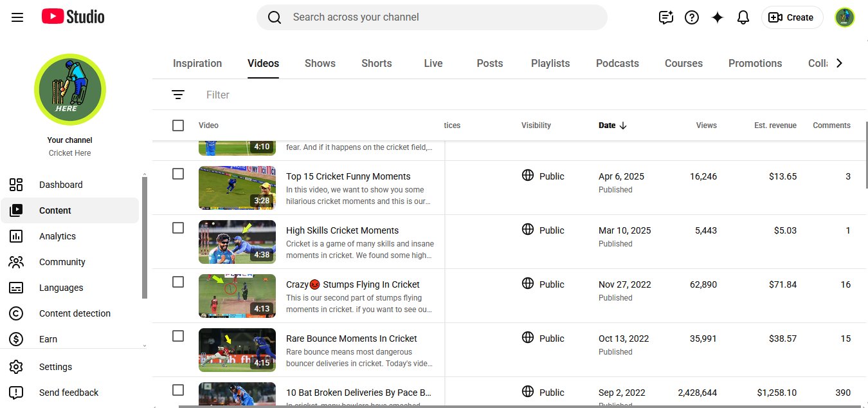868x408 pixels.
Task: Toggle the select-all videos checkbox
Action: 178,125
